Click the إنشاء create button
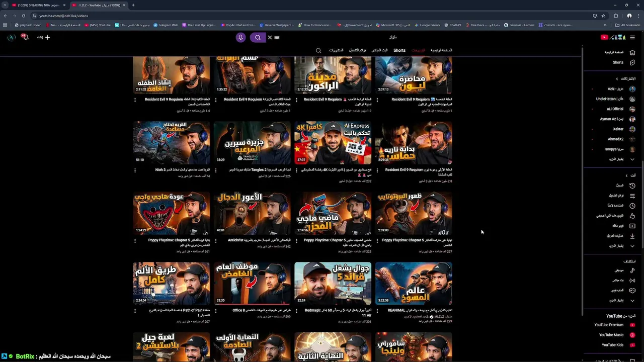644x362 pixels. (x=43, y=37)
